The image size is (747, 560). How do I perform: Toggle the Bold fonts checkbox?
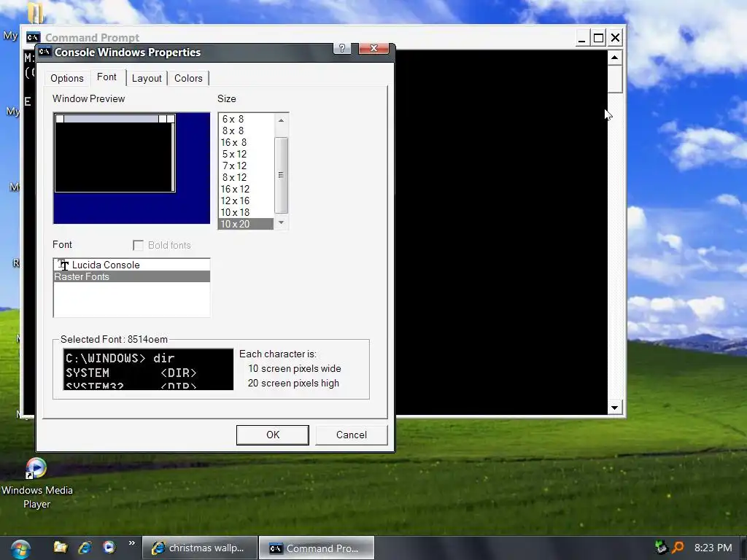tap(138, 245)
